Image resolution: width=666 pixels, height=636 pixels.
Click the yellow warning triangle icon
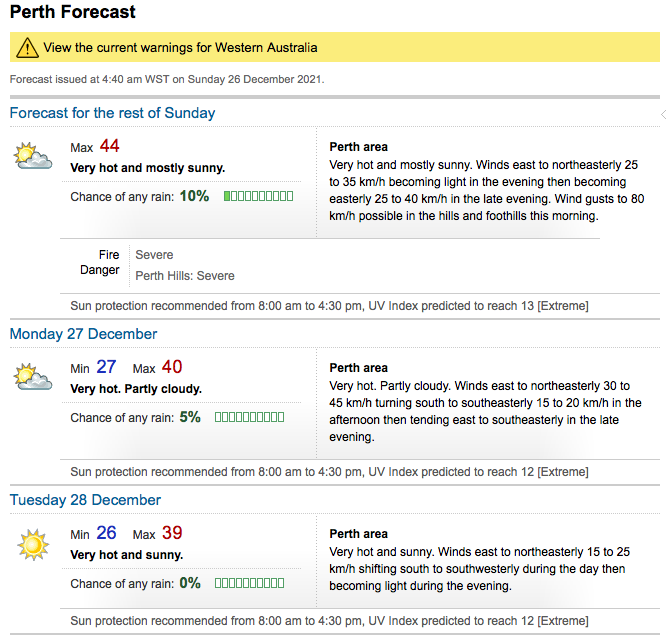27,47
